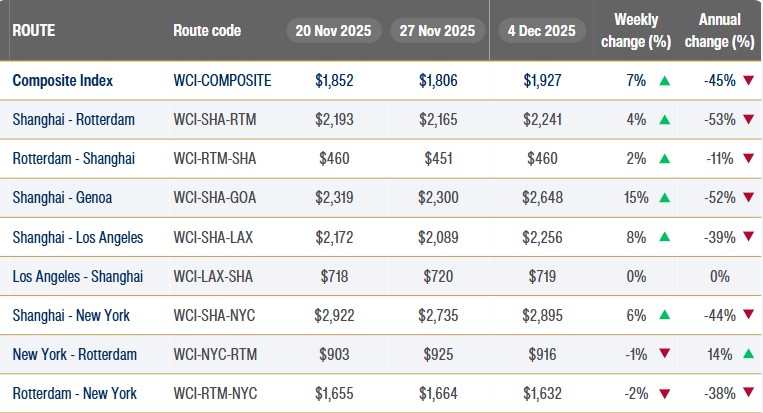Screen dimensions: 763x413
Task: Click the red down arrow for Composite Index annual change
Action: [x=748, y=80]
